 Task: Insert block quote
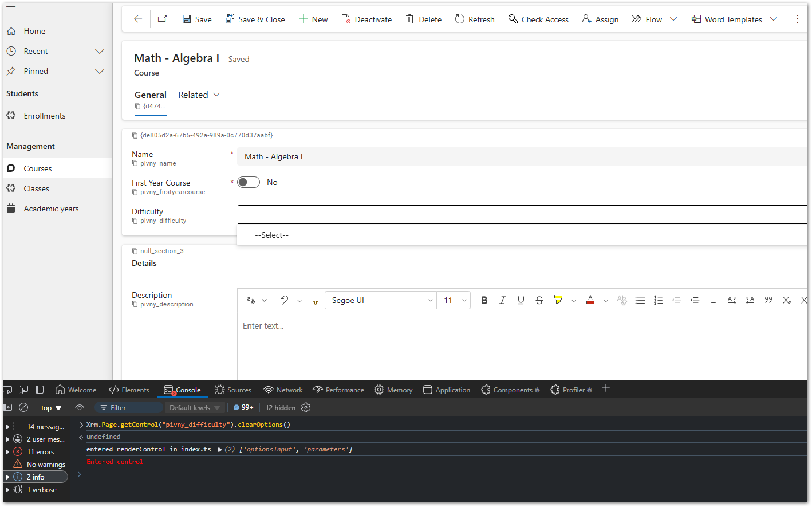[x=768, y=300]
